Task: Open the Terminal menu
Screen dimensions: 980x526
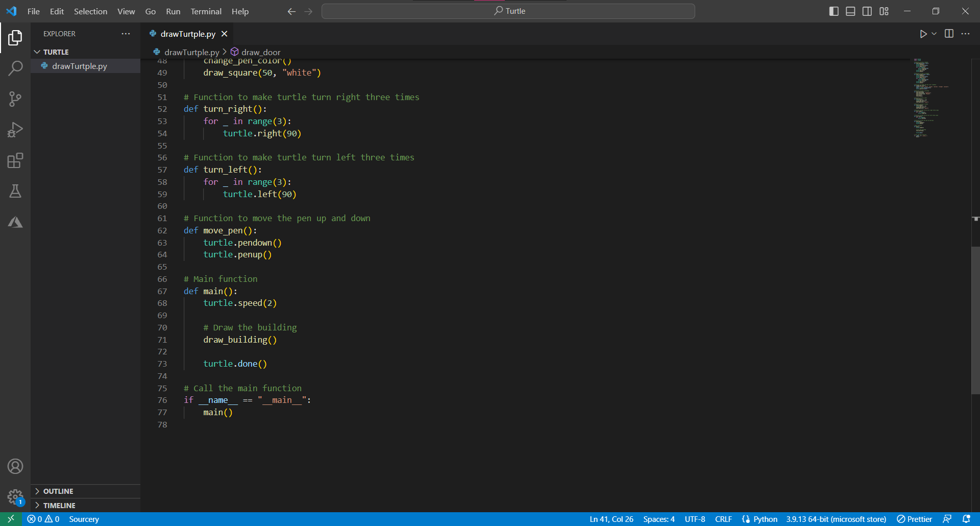Action: pyautogui.click(x=206, y=11)
